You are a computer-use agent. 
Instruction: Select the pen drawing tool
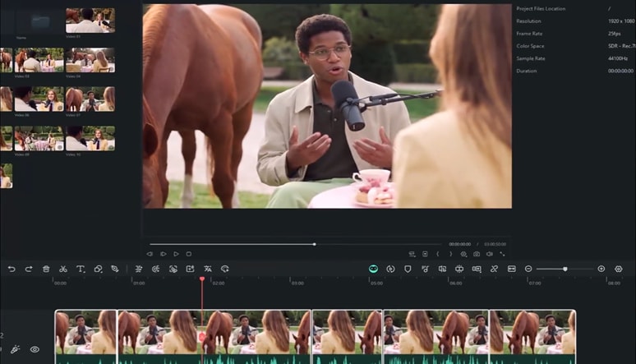115,269
